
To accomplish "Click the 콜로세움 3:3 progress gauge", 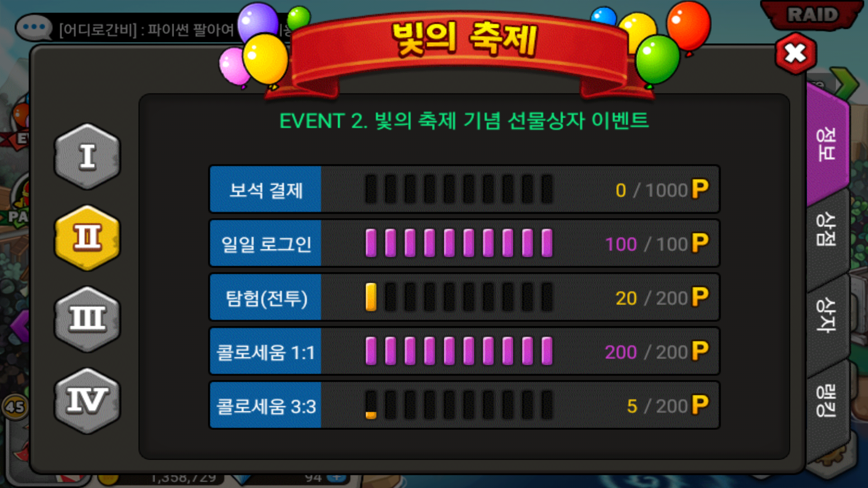I will coord(459,405).
